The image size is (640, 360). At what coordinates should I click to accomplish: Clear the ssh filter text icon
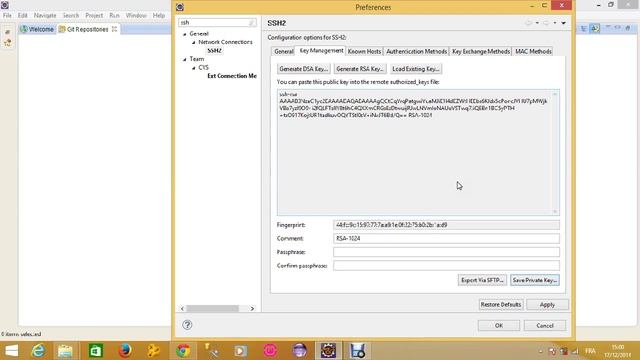pyautogui.click(x=252, y=22)
